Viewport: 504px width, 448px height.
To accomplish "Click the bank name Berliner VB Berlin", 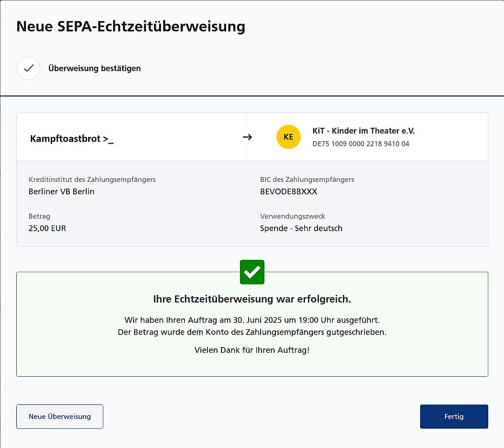I will tap(61, 191).
